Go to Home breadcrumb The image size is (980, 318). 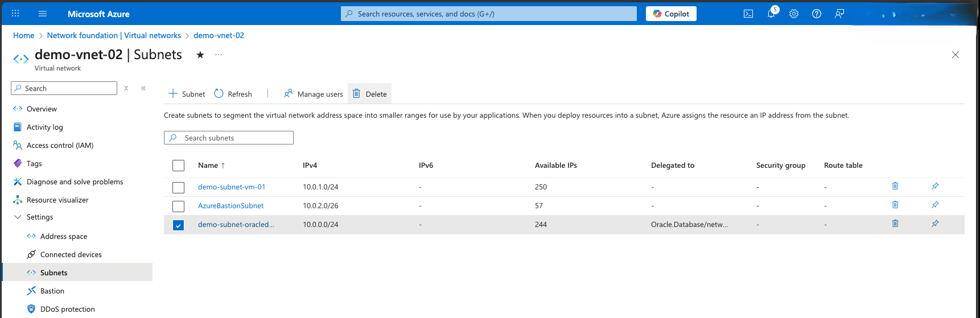point(24,35)
